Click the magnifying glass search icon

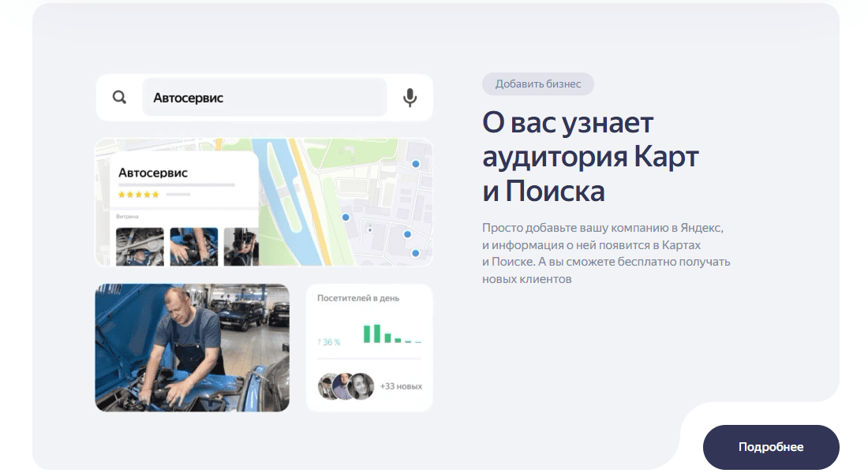tap(119, 98)
